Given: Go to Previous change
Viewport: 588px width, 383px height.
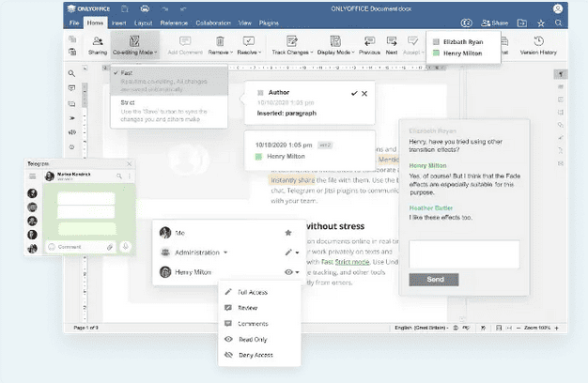Looking at the screenshot, I should [x=369, y=45].
